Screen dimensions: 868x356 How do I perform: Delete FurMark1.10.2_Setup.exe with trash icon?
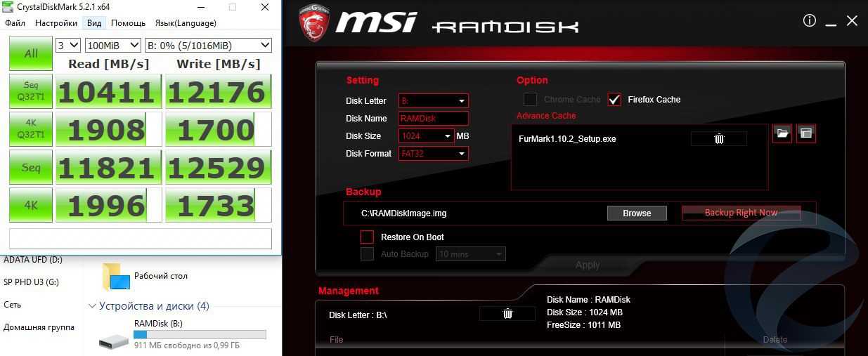point(719,139)
